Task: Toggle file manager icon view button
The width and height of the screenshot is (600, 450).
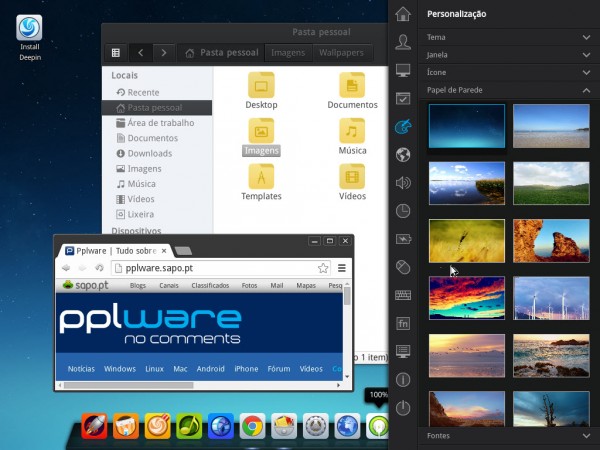Action: (116, 53)
